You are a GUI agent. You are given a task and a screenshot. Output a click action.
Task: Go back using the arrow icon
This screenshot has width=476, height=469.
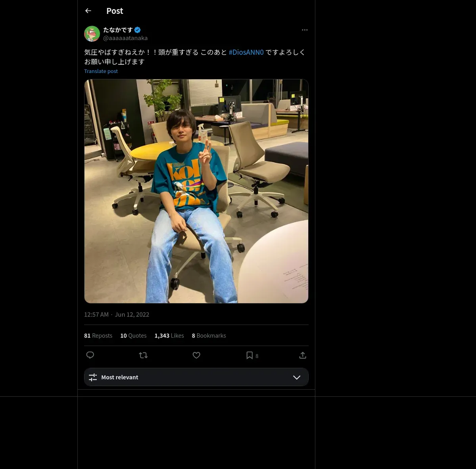(x=88, y=11)
